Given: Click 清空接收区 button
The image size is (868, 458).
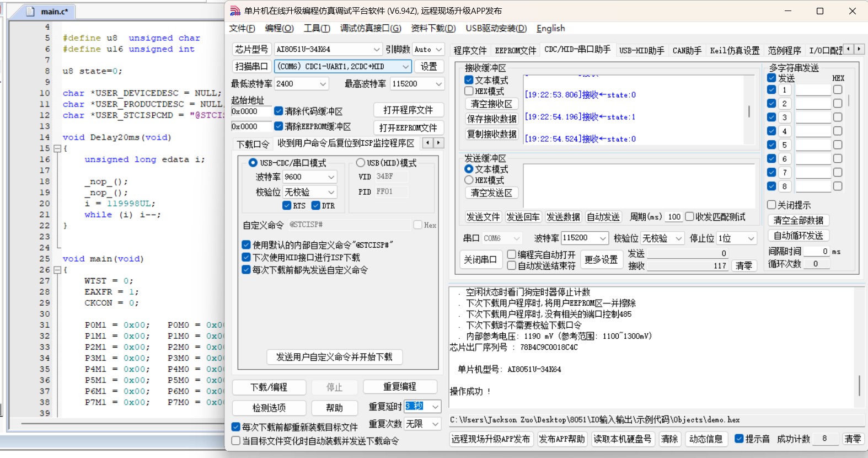Looking at the screenshot, I should (x=491, y=104).
